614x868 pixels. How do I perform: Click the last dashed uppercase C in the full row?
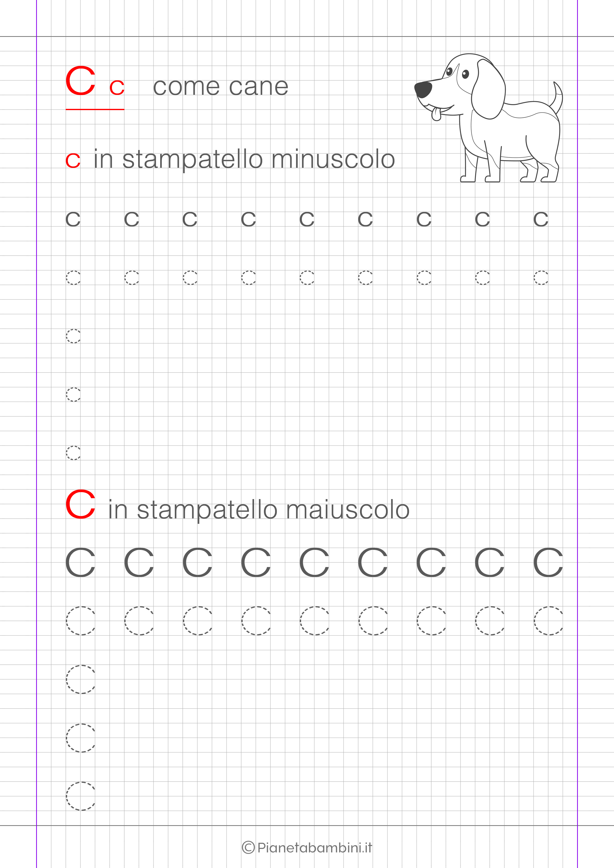point(548,621)
